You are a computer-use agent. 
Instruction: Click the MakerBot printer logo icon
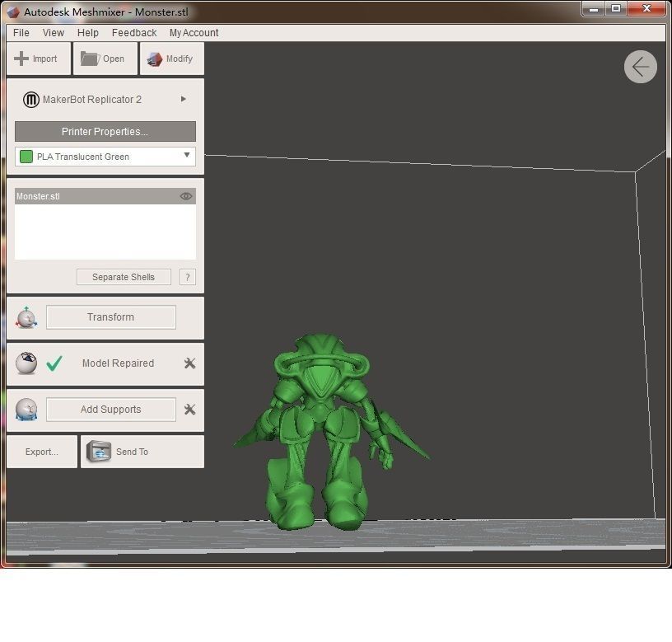30,100
